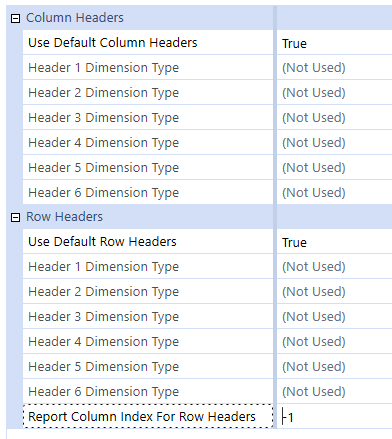Click Column Headers Header 2 Dimension Type value
This screenshot has width=392, height=439.
[x=314, y=93]
